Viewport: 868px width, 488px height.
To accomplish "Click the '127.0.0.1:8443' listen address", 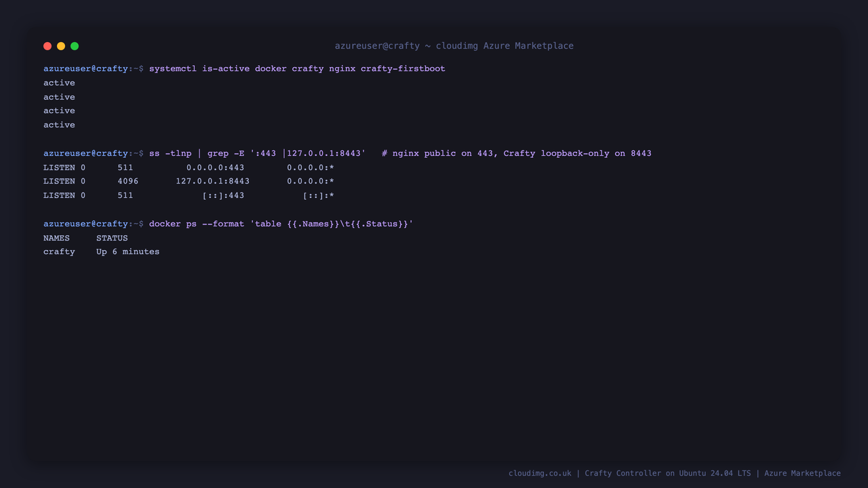I will pos(213,181).
